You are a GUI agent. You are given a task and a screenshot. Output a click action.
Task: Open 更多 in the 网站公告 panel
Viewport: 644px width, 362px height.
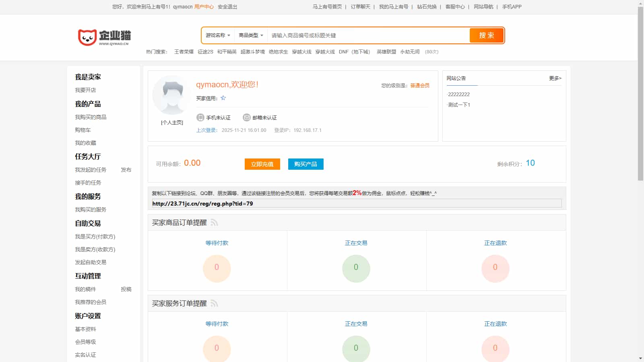pyautogui.click(x=555, y=78)
